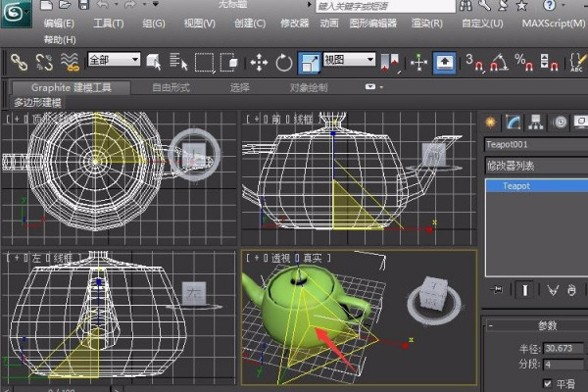
Task: Switch to the 自由形式 ribbon tab
Action: pos(171,88)
